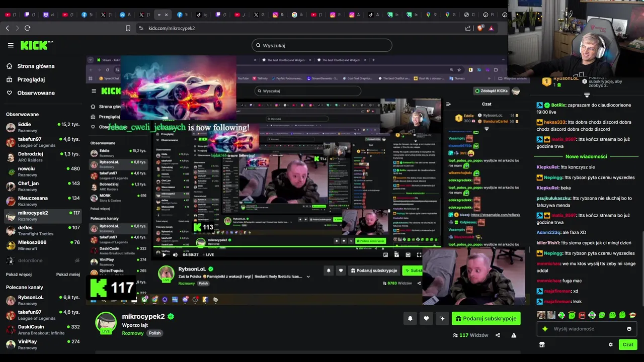This screenshot has width=644, height=362.
Task: Click the sparkle button beside Podaruj subskrypcje
Action: (x=442, y=318)
